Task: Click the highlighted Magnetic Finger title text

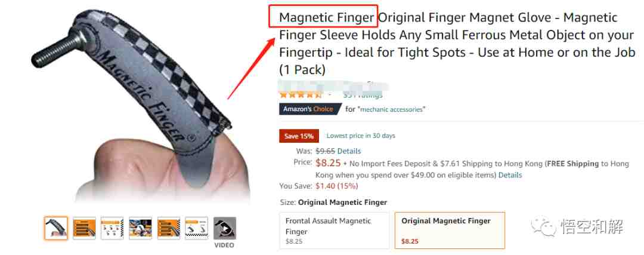Action: tap(327, 17)
